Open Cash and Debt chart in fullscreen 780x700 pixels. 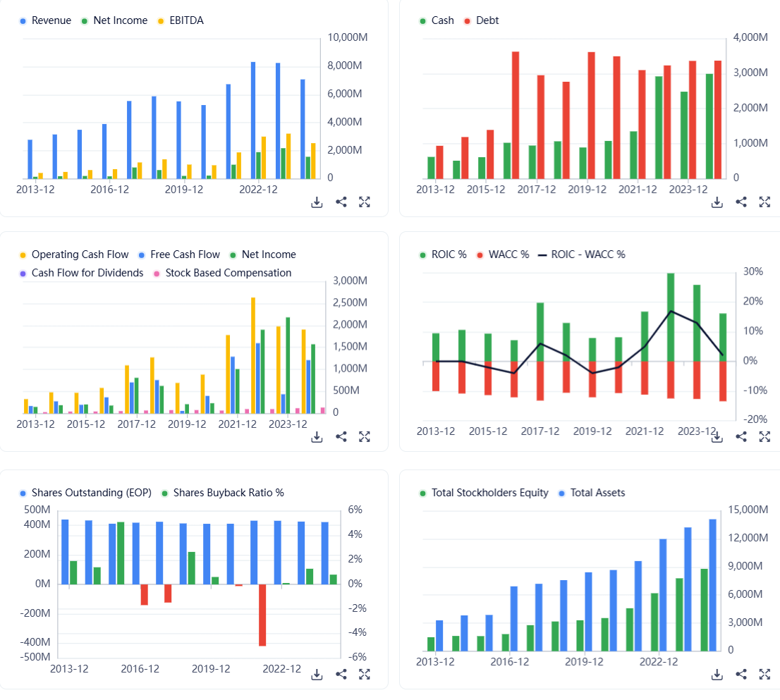point(764,202)
